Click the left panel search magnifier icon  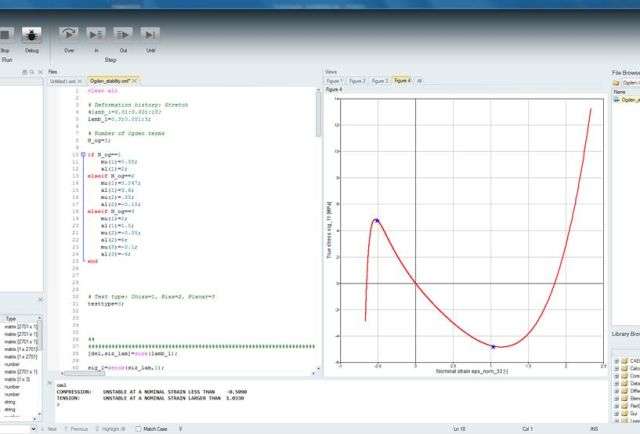point(32,72)
